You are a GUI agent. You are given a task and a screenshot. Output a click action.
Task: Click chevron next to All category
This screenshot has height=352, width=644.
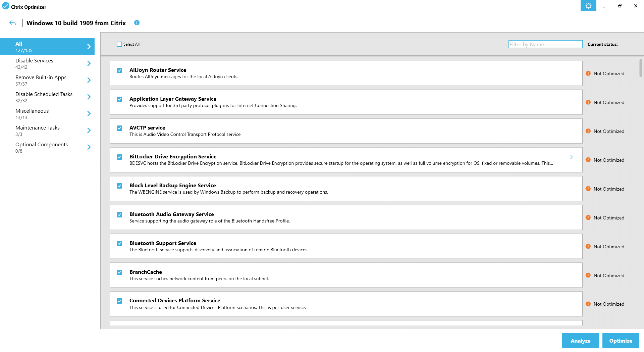(89, 47)
